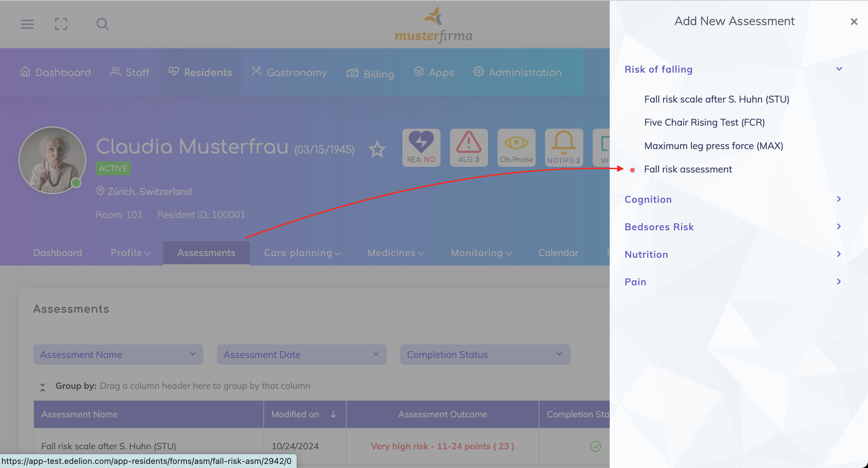Click the search magnifier icon
868x468 pixels.
(102, 24)
